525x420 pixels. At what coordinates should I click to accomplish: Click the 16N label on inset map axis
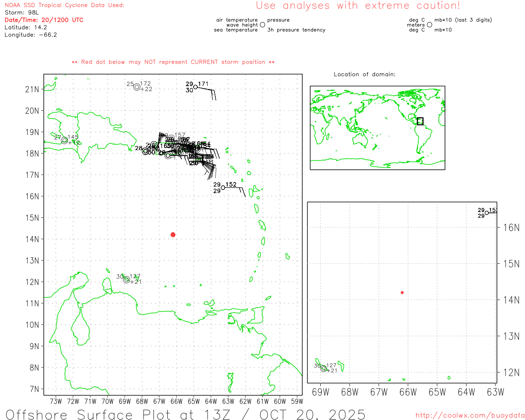511,228
